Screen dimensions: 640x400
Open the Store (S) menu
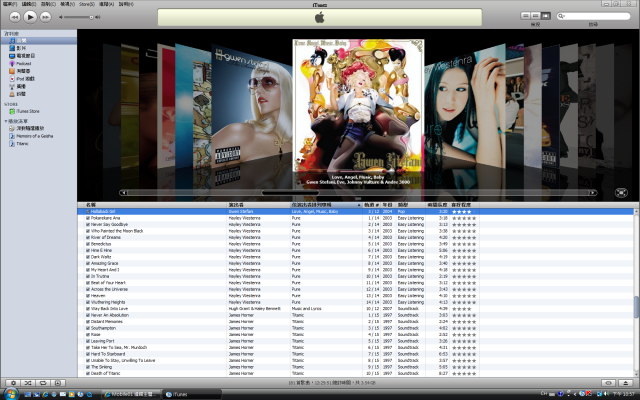coord(87,4)
